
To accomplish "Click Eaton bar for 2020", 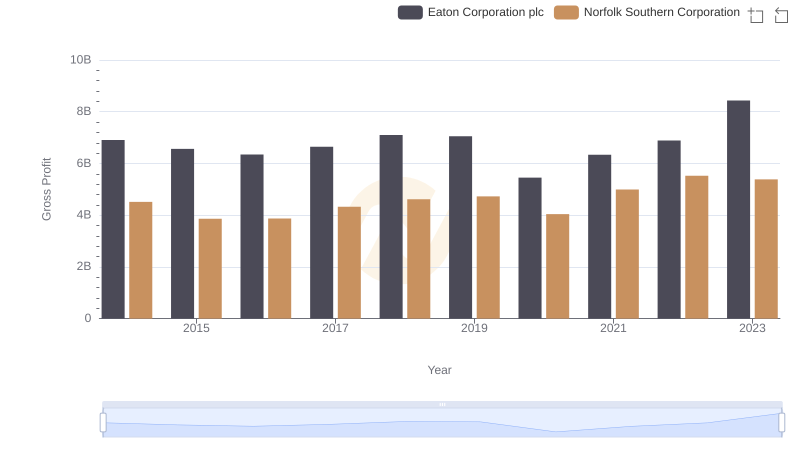I will (x=530, y=248).
